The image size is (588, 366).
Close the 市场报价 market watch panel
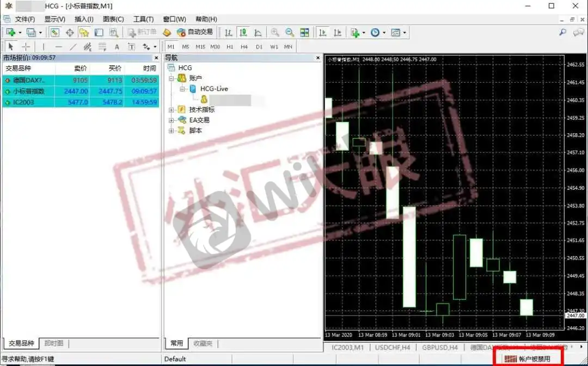(x=156, y=58)
